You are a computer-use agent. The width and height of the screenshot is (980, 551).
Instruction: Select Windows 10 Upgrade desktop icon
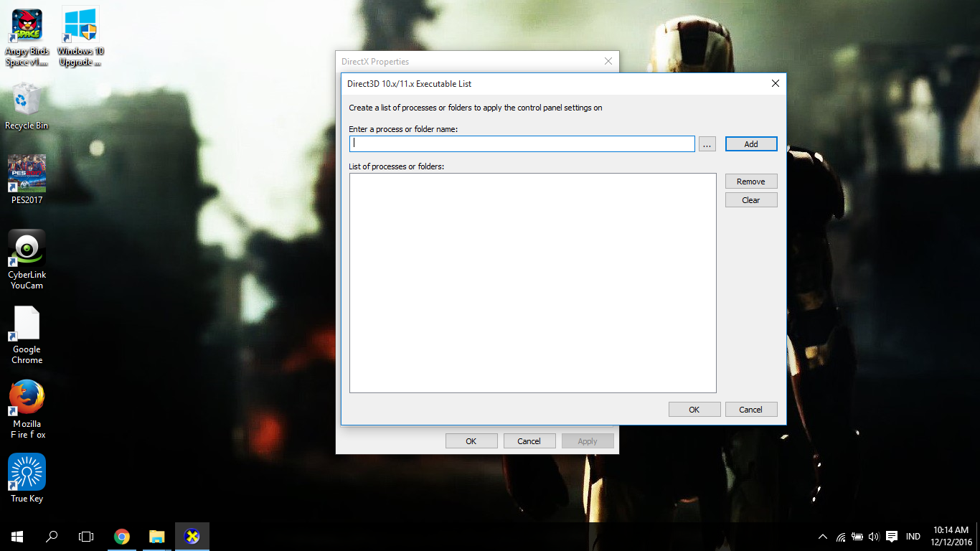coord(80,37)
